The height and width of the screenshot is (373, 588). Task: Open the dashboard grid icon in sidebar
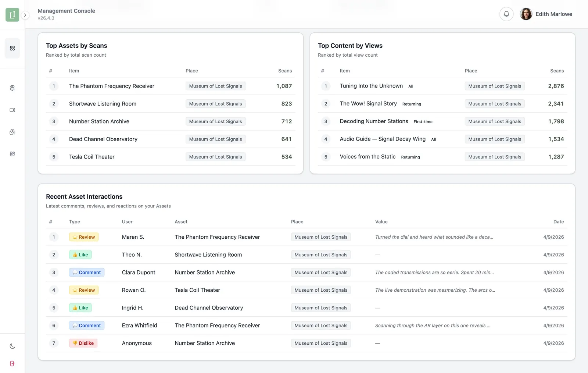pyautogui.click(x=12, y=48)
